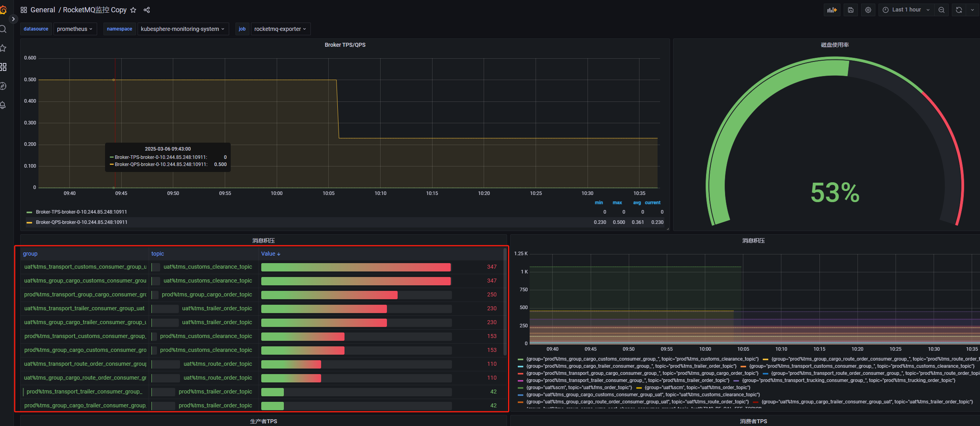Click the dashboard grid icon beside General

coord(24,10)
